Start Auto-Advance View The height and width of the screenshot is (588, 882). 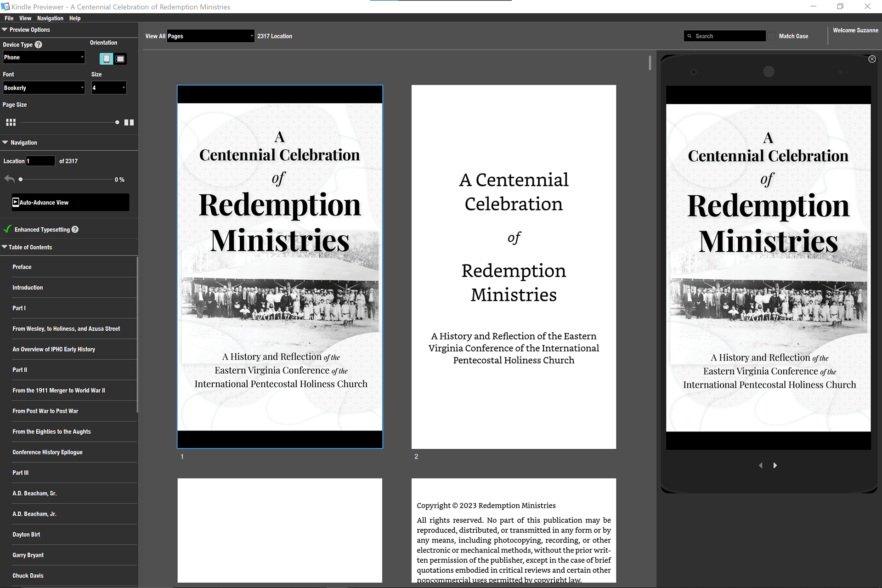[70, 202]
